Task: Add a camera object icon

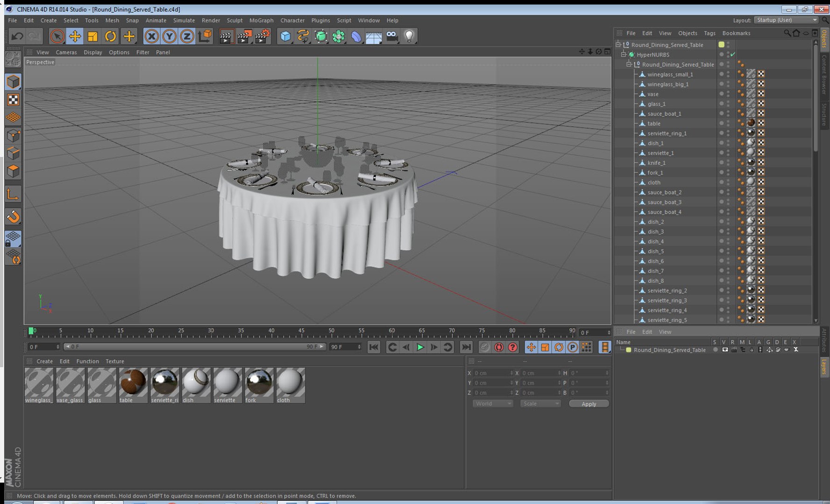Action: [x=392, y=36]
